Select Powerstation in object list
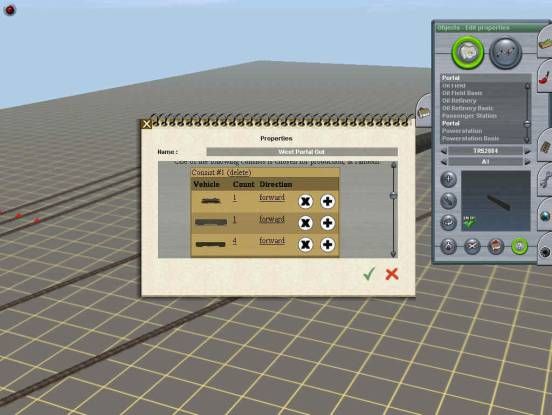Viewport: 552px width, 415px height. pyautogui.click(x=462, y=131)
